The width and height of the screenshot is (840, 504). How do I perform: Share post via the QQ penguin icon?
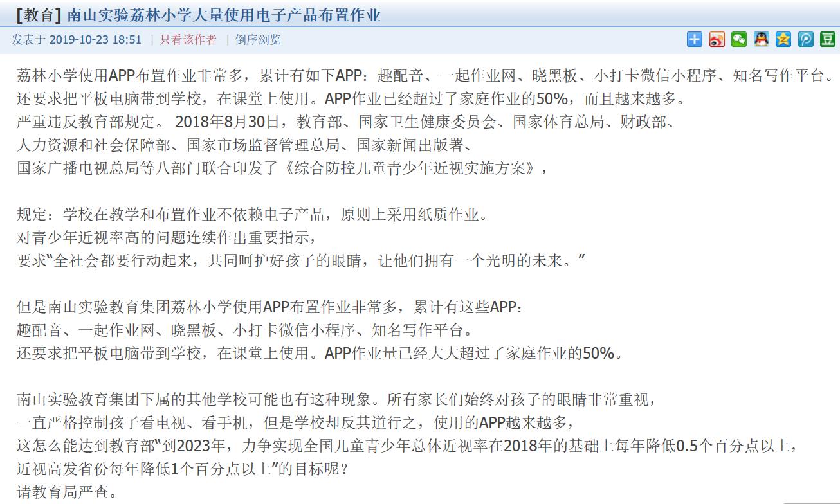click(762, 39)
